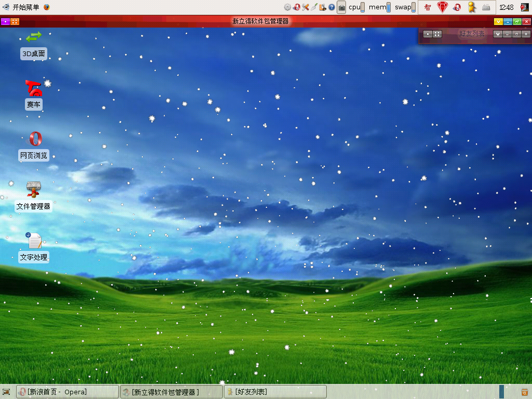Click the yellow buddy figure tray icon
The width and height of the screenshot is (532, 399).
[x=472, y=7]
